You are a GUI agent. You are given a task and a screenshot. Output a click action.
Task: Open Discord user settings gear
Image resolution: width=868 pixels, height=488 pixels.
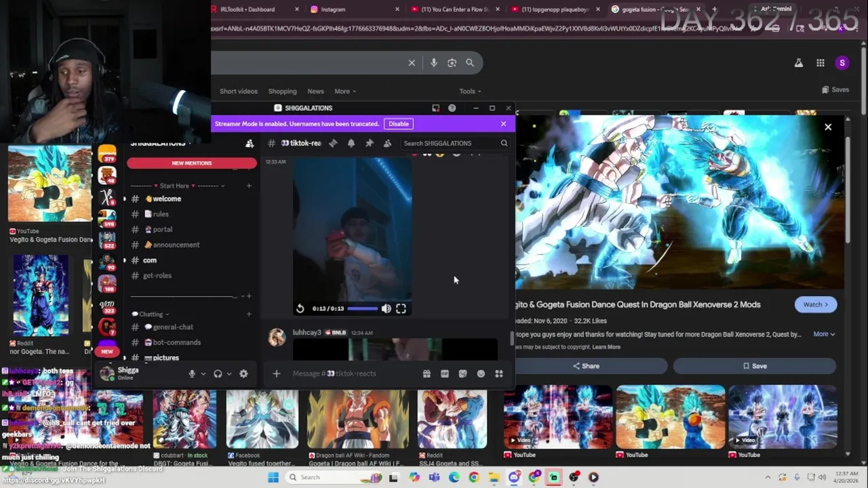[x=243, y=373]
